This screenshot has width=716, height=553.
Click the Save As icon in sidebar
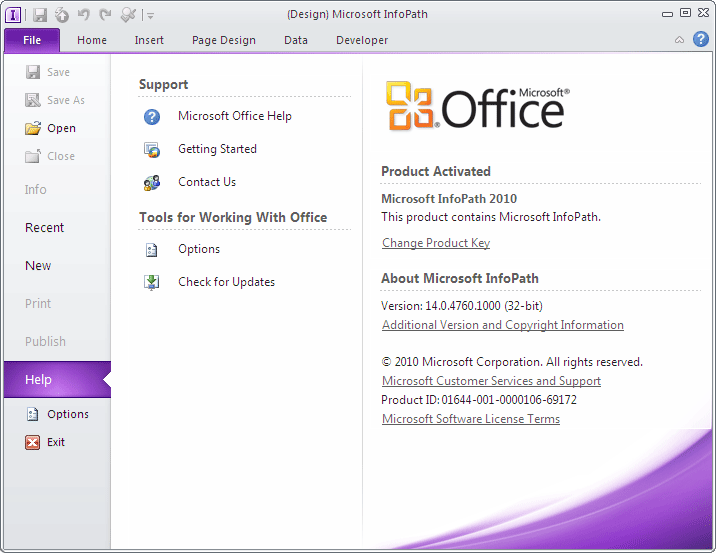(x=33, y=100)
